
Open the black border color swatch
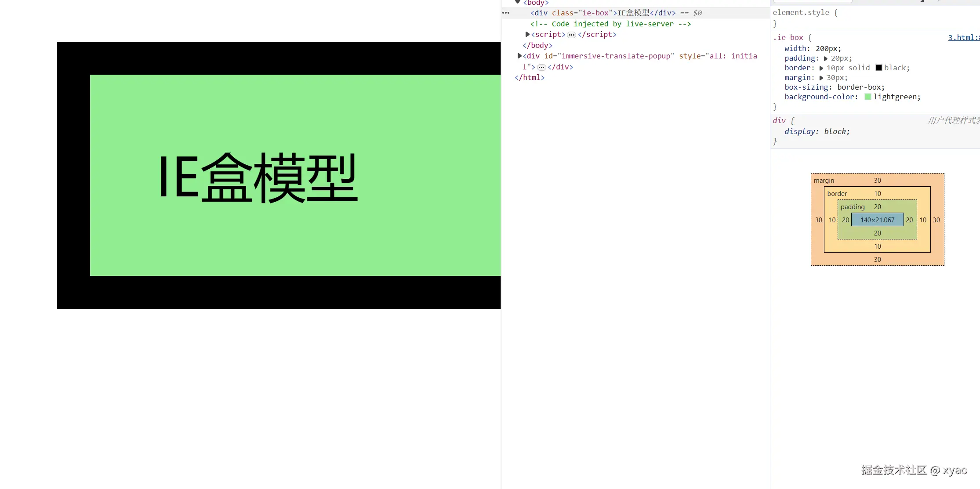point(878,68)
